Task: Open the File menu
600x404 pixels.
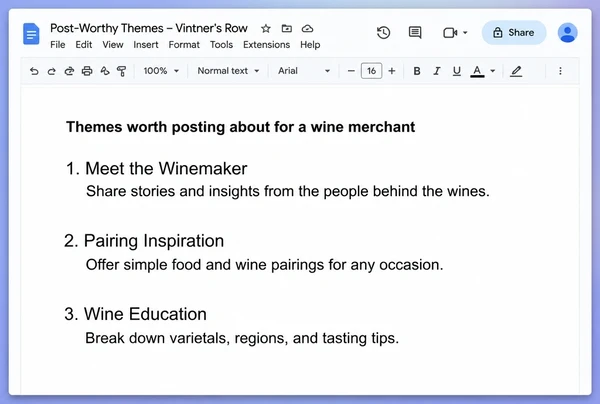Action: tap(57, 45)
